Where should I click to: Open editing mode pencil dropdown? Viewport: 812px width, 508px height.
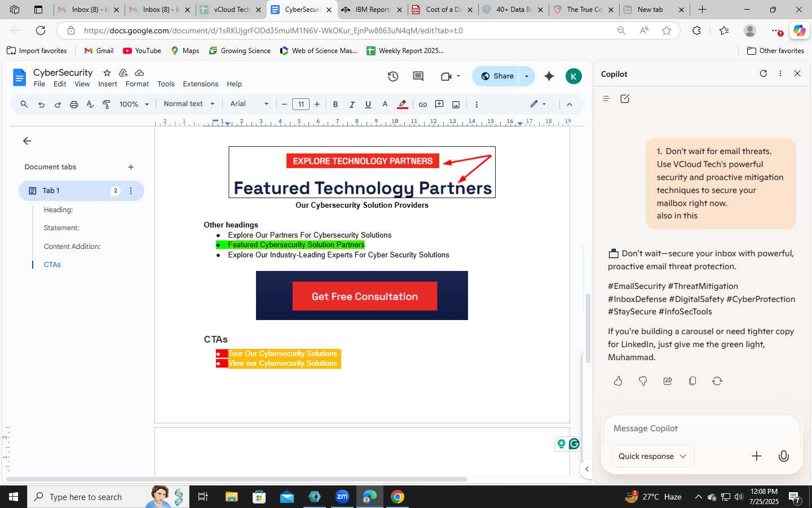click(x=539, y=104)
